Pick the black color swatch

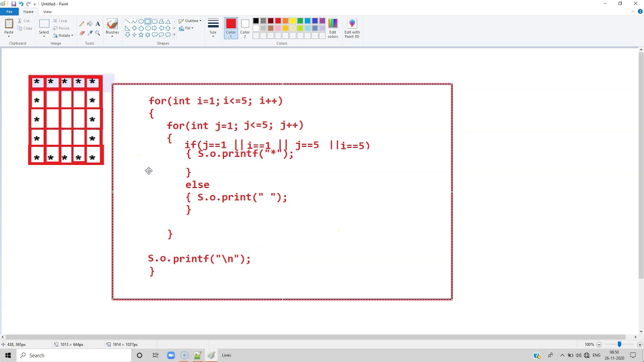click(x=256, y=21)
